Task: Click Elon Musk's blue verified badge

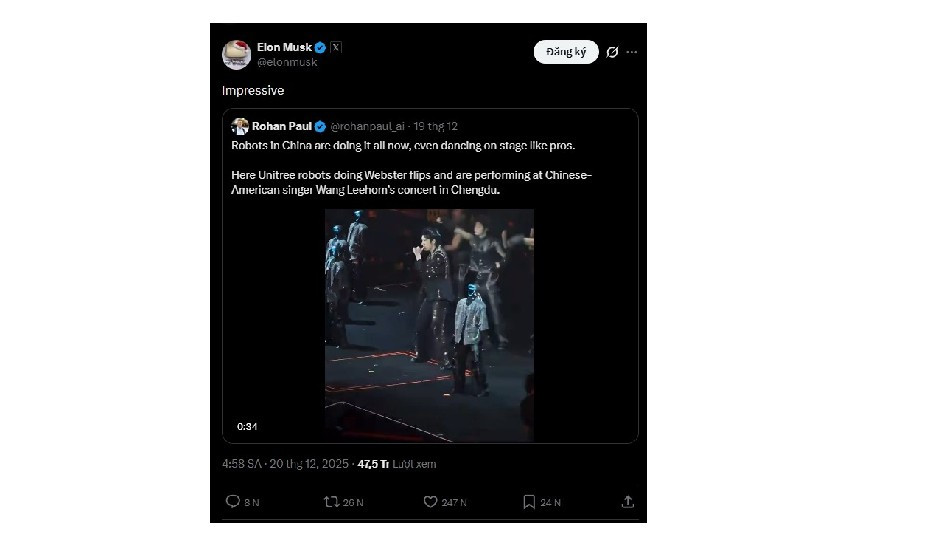Action: click(320, 47)
